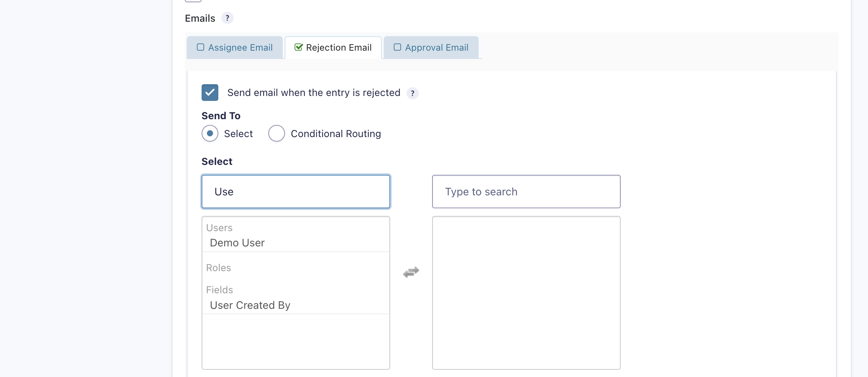Click the Type to search input box
Screen dimensions: 868x377
coord(526,192)
